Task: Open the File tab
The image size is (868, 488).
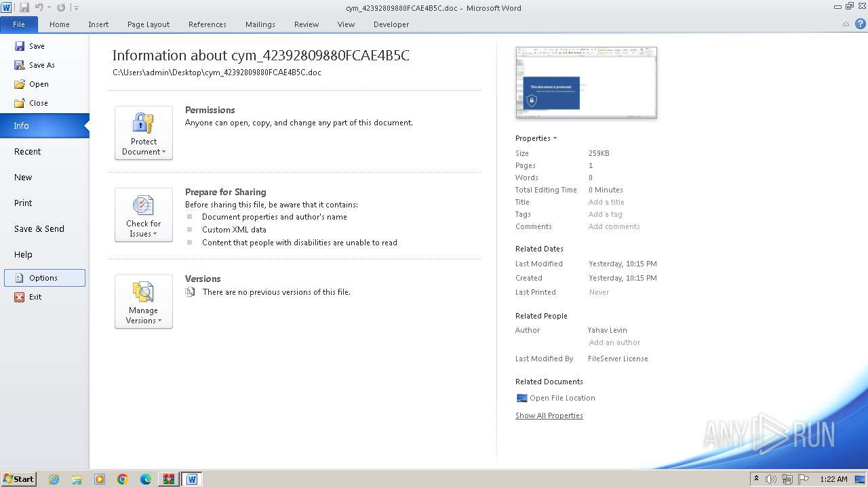Action: pyautogui.click(x=19, y=24)
